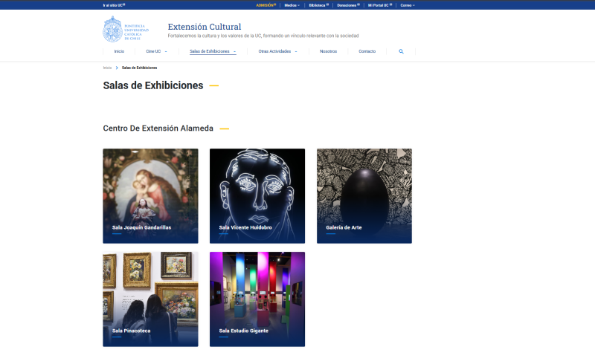Screen dimensions: 595x364
Task: Click the tagline 'Fortalecemos la cultura' text
Action: pyautogui.click(x=263, y=36)
